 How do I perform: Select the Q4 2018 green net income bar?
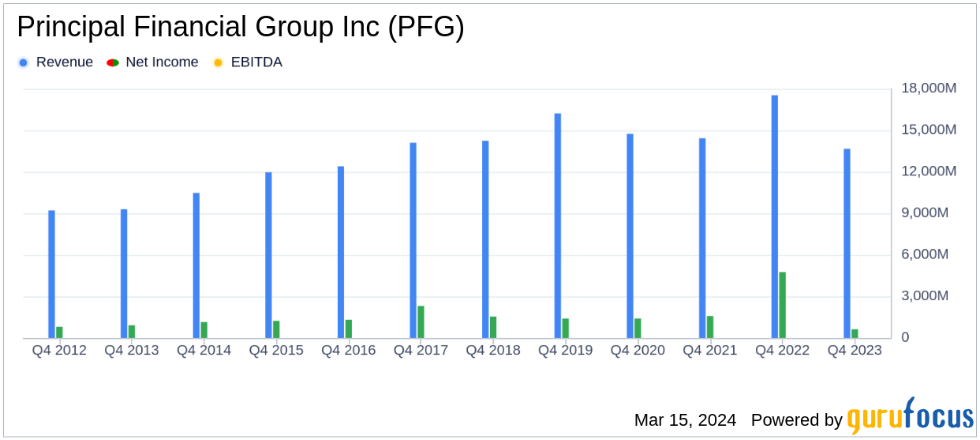(x=493, y=327)
